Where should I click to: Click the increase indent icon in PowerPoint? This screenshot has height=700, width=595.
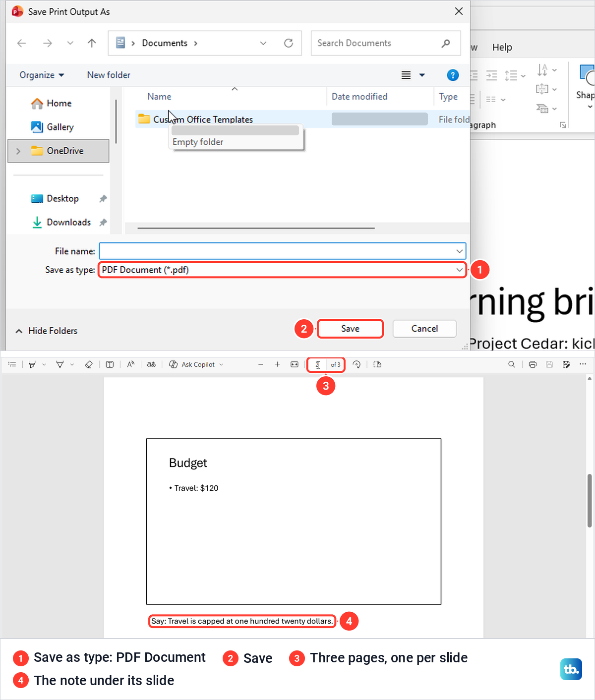[x=491, y=75]
